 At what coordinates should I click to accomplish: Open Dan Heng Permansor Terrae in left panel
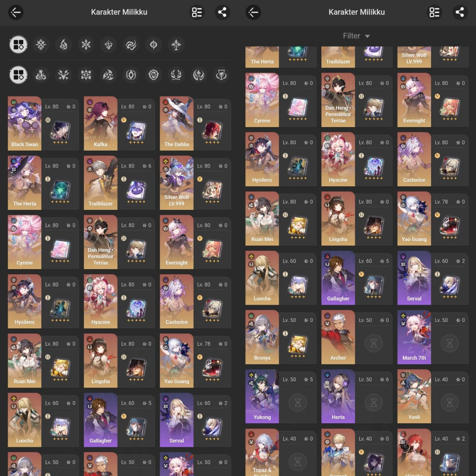click(100, 242)
